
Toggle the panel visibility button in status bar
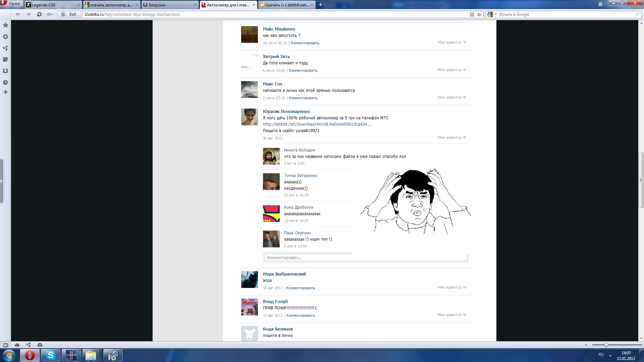pos(6,345)
